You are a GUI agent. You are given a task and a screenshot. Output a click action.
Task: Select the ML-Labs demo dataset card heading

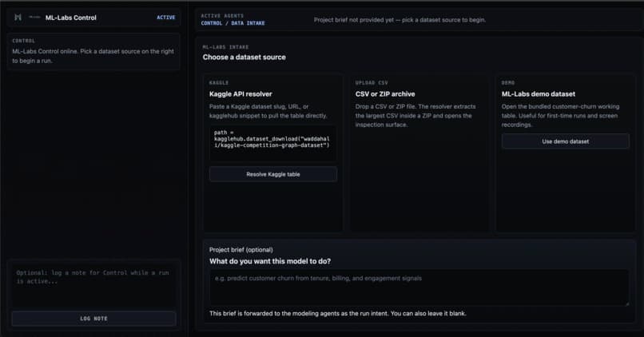tap(538, 94)
